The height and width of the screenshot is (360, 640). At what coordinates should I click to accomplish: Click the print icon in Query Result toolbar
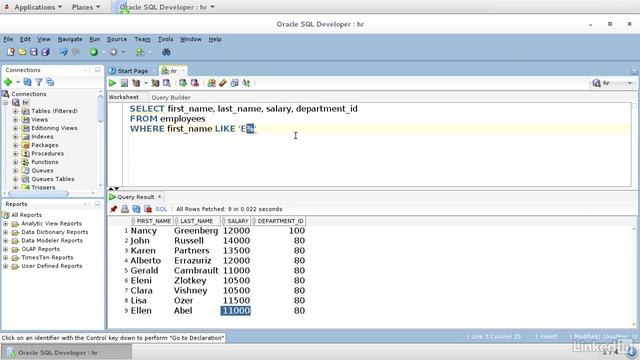125,209
